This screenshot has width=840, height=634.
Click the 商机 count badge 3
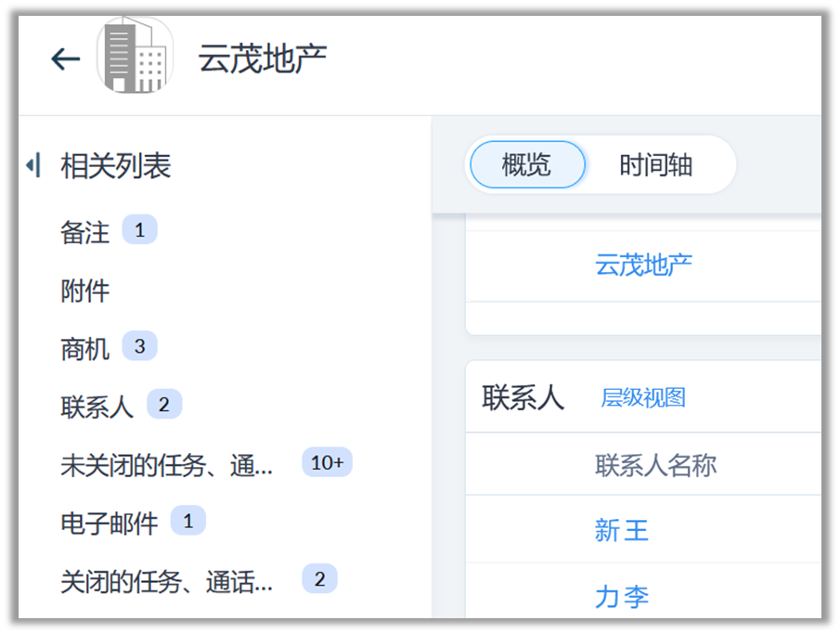pos(139,347)
